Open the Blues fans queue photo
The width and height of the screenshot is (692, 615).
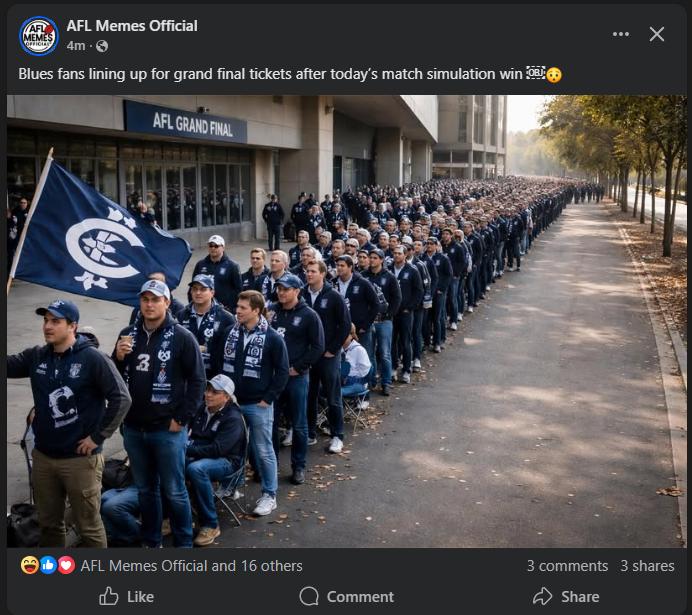pyautogui.click(x=346, y=321)
